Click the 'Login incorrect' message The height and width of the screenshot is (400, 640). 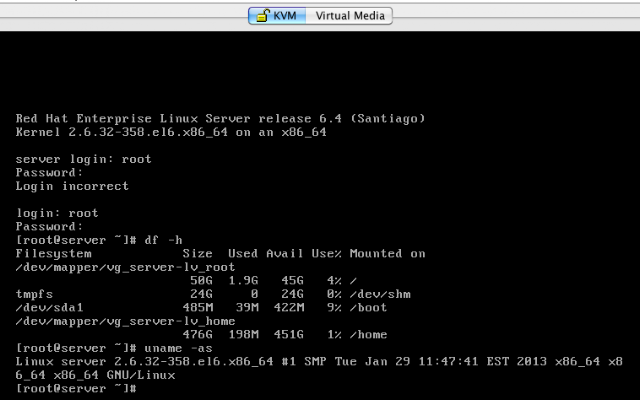pyautogui.click(x=72, y=186)
